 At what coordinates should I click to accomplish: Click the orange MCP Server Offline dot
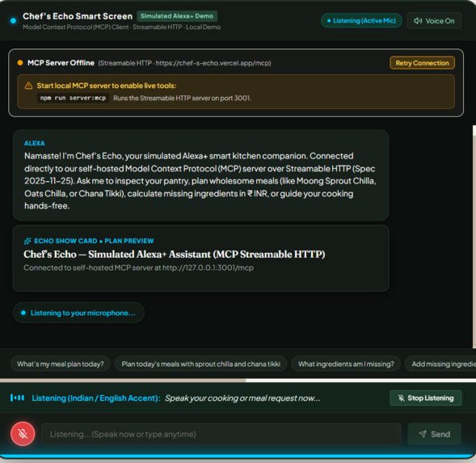pos(20,63)
